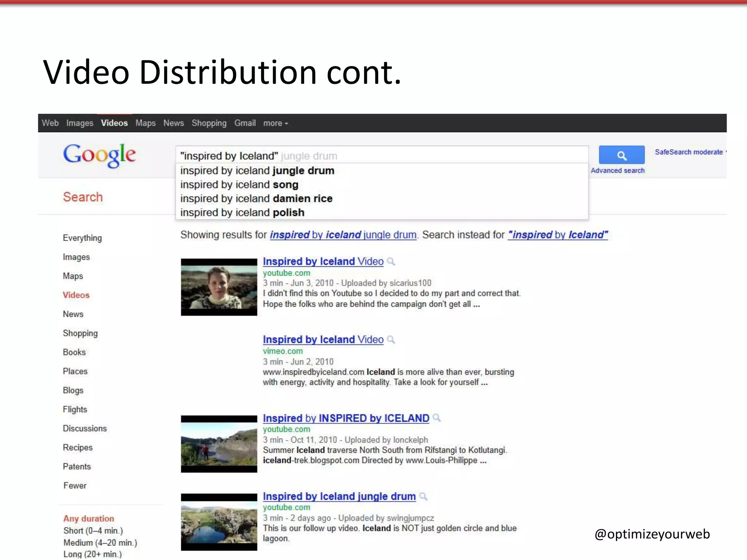This screenshot has height=560, width=747.
Task: Open 'Inspired by INSPIRED by ICELAND' title
Action: [x=346, y=418]
